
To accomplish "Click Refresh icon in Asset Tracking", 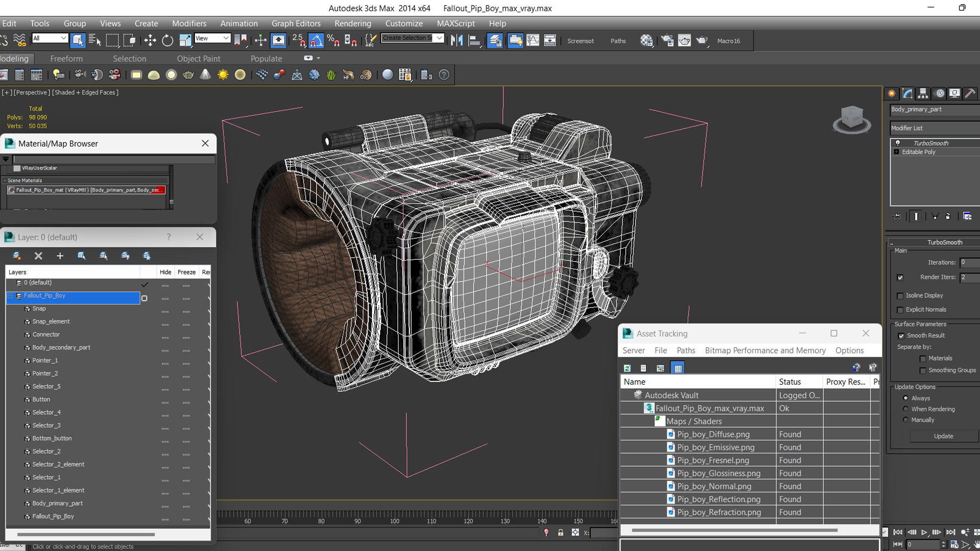I will 627,368.
